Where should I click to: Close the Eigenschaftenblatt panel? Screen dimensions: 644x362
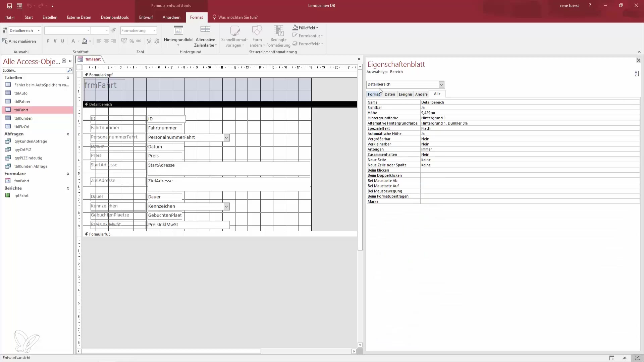(x=638, y=60)
